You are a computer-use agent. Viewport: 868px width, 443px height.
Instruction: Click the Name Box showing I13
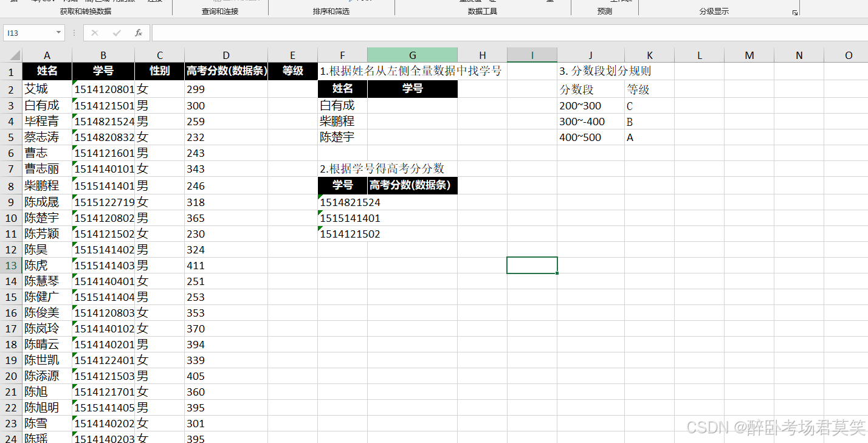click(x=29, y=33)
